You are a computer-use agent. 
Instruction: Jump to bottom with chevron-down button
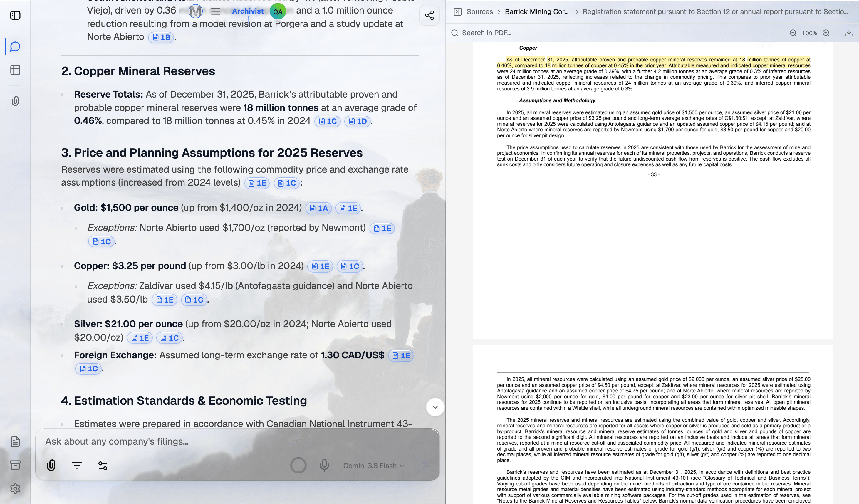435,407
